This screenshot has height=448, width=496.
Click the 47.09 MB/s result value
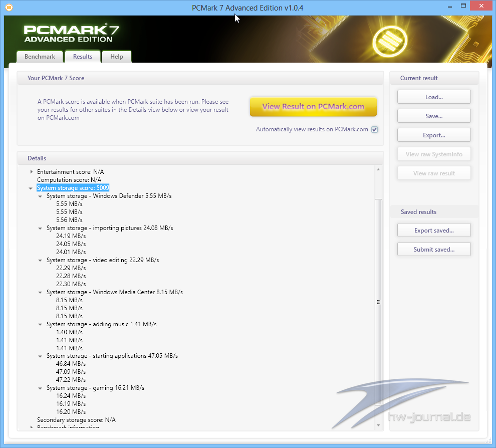tap(71, 372)
